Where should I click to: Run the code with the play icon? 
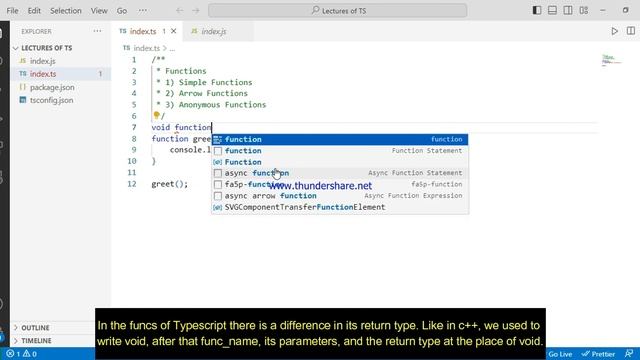click(615, 31)
